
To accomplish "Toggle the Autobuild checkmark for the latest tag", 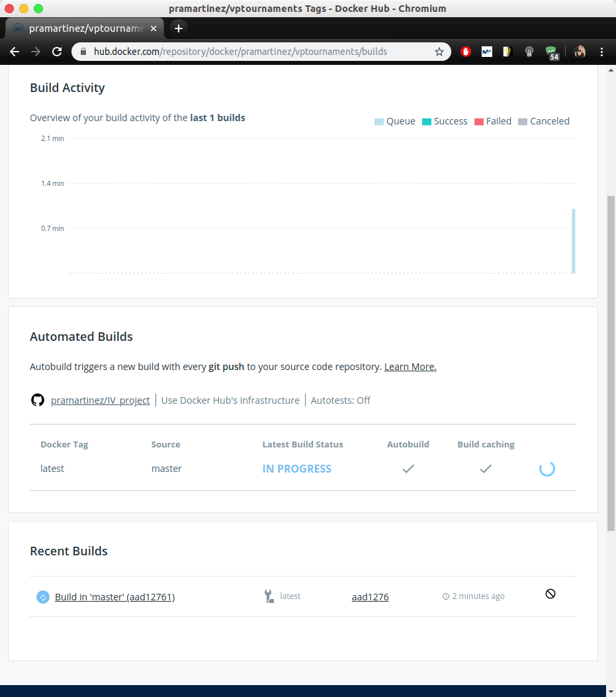I will point(408,469).
